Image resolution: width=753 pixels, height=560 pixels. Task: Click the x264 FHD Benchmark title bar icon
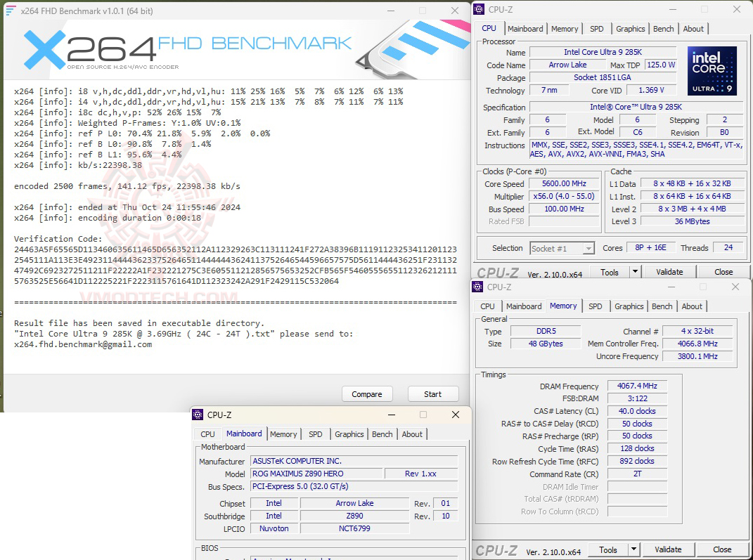click(10, 11)
